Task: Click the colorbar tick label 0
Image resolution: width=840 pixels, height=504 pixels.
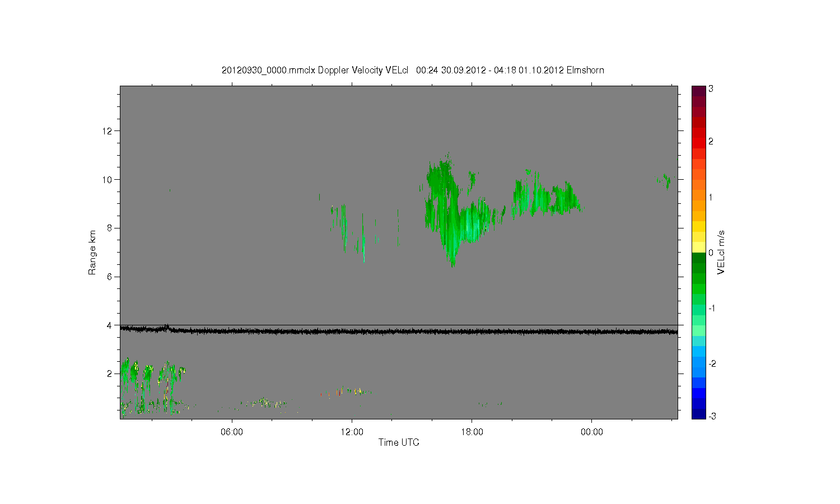Action: (x=711, y=253)
